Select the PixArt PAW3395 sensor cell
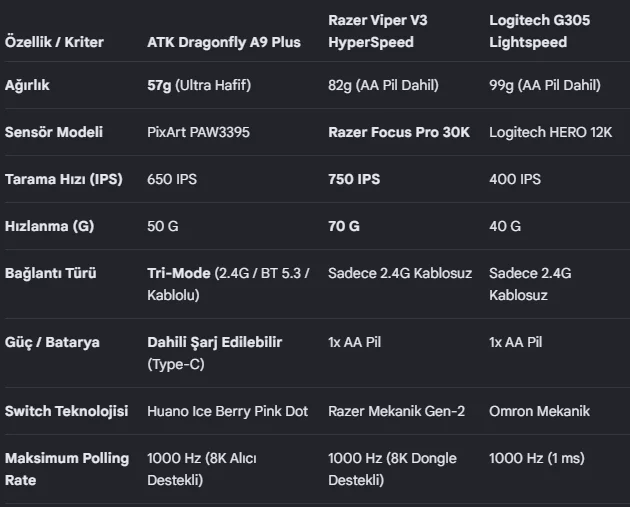Image resolution: width=630 pixels, height=507 pixels. click(x=198, y=132)
